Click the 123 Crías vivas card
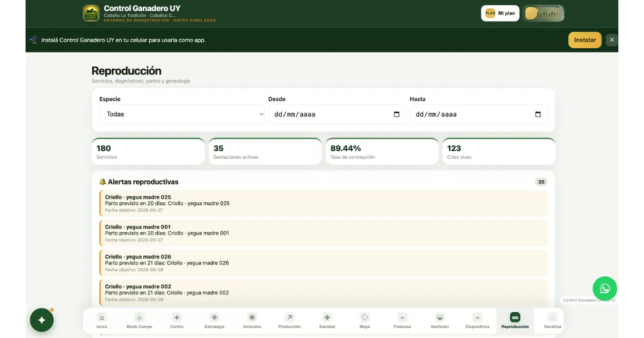Viewport: 644px width, 338px height. tap(499, 151)
